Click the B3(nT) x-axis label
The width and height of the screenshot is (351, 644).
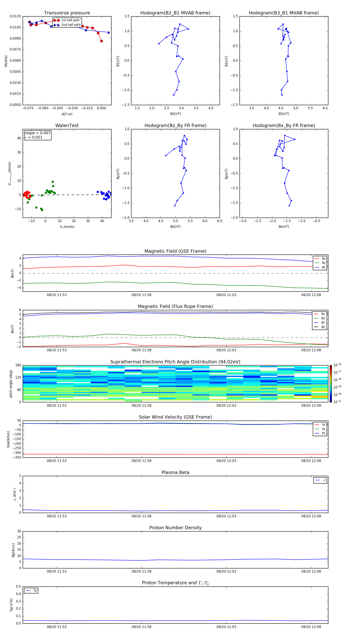coord(284,114)
